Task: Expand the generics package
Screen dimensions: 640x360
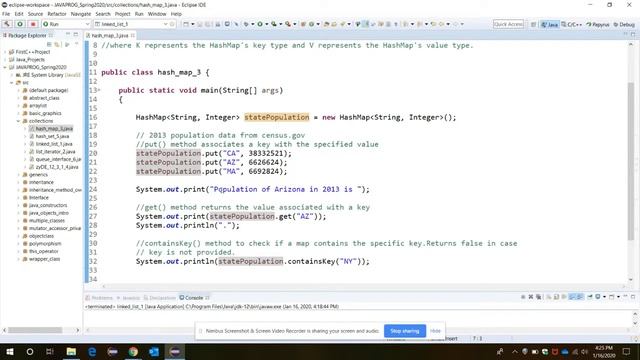Action: [x=18, y=175]
